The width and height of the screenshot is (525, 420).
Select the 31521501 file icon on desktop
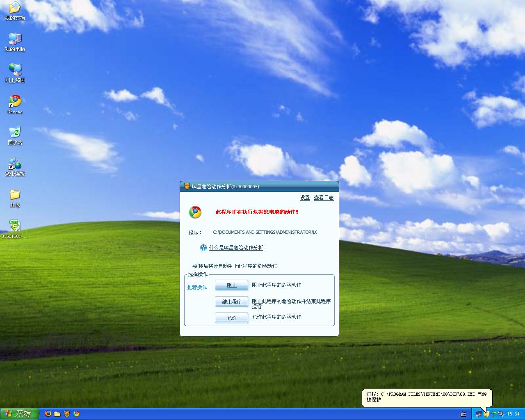15,229
